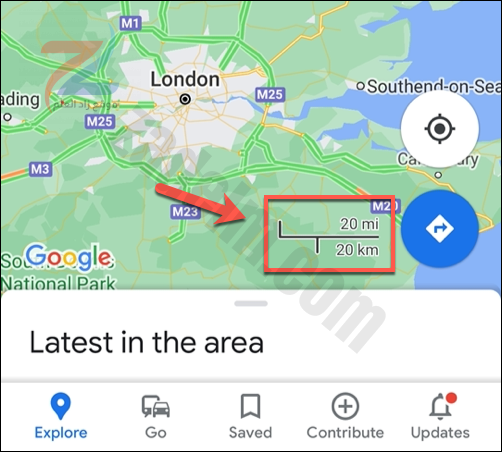Select the Explore pin icon
The height and width of the screenshot is (452, 502).
coord(61,406)
